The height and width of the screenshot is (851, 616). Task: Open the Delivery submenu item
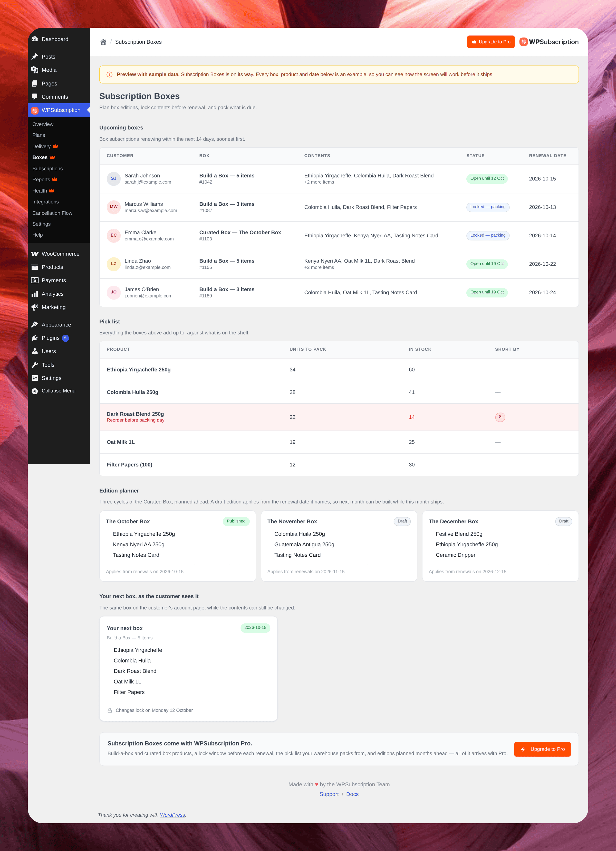click(x=45, y=146)
